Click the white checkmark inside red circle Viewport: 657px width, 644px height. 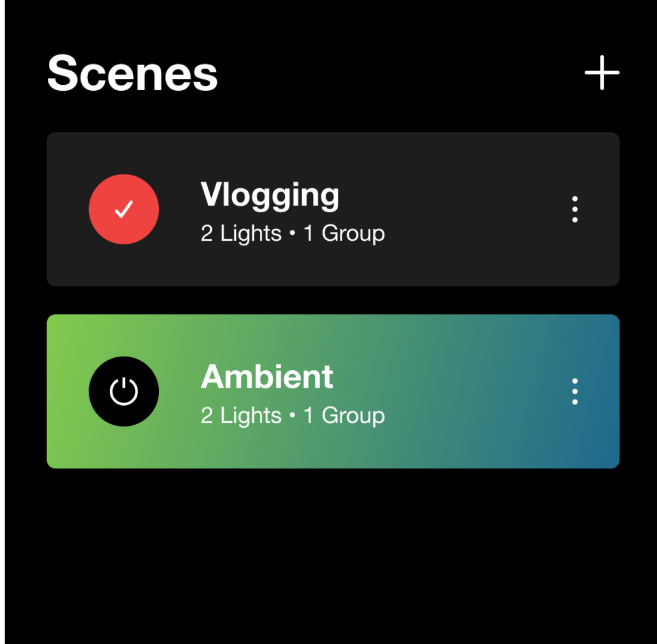[124, 209]
